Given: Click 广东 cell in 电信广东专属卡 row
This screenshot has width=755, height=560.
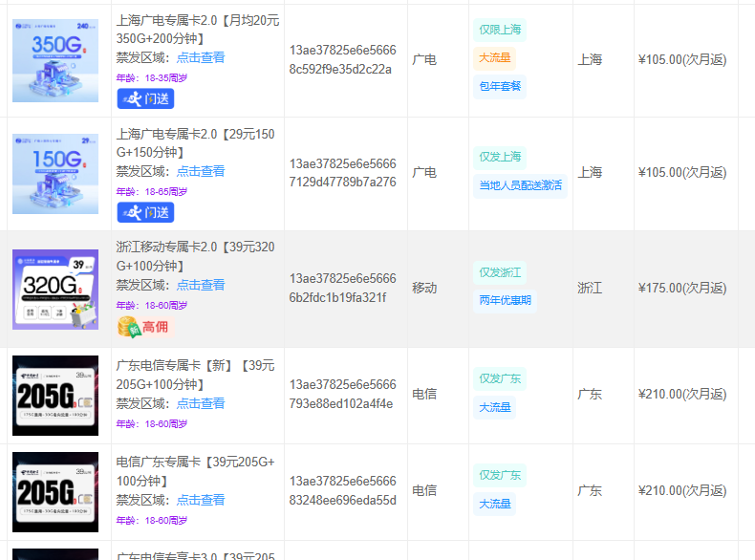Looking at the screenshot, I should point(590,490).
